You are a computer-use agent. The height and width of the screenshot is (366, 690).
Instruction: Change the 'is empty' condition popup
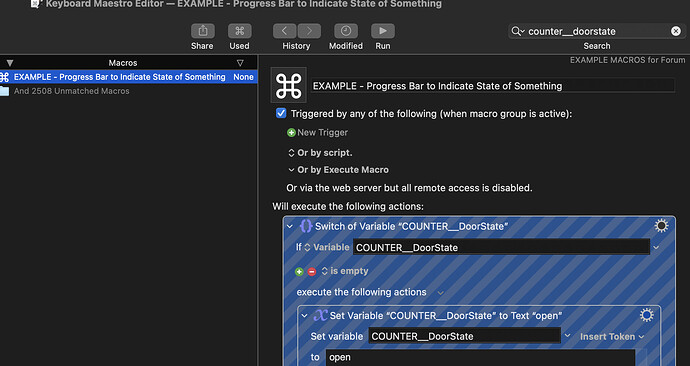(345, 271)
